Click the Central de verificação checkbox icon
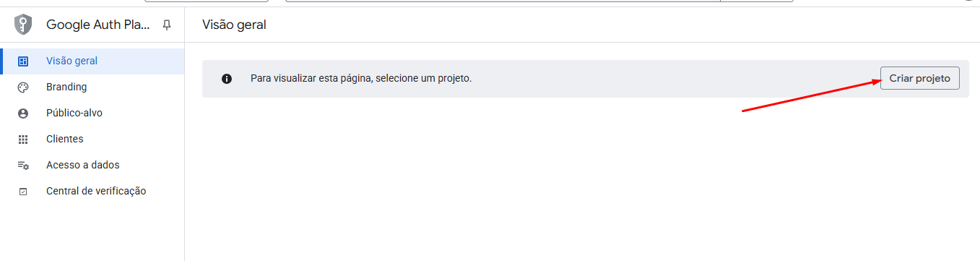The image size is (980, 261). tap(23, 192)
